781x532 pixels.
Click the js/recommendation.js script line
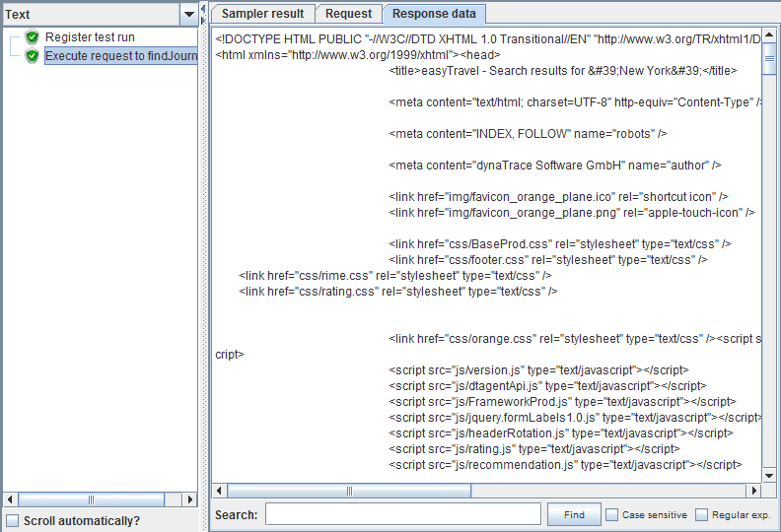565,465
